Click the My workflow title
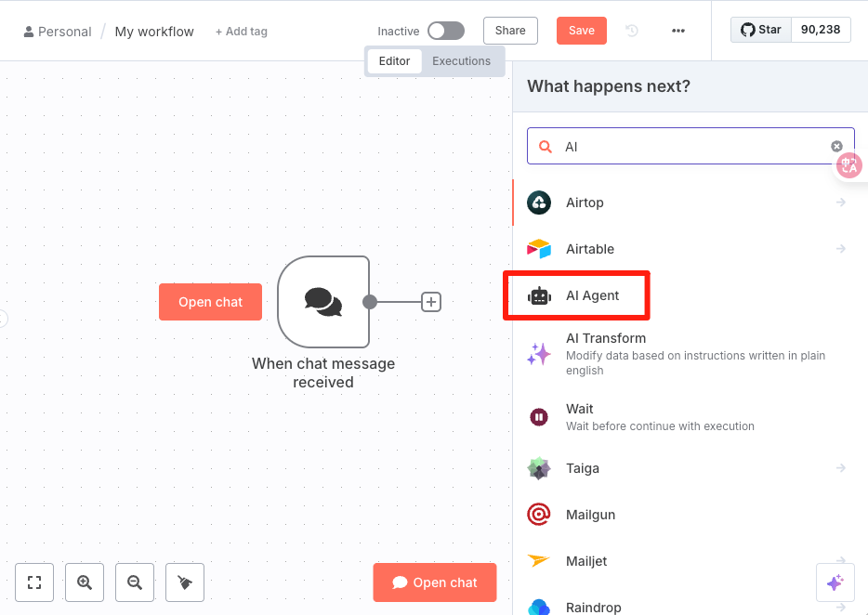The height and width of the screenshot is (615, 868). click(154, 32)
